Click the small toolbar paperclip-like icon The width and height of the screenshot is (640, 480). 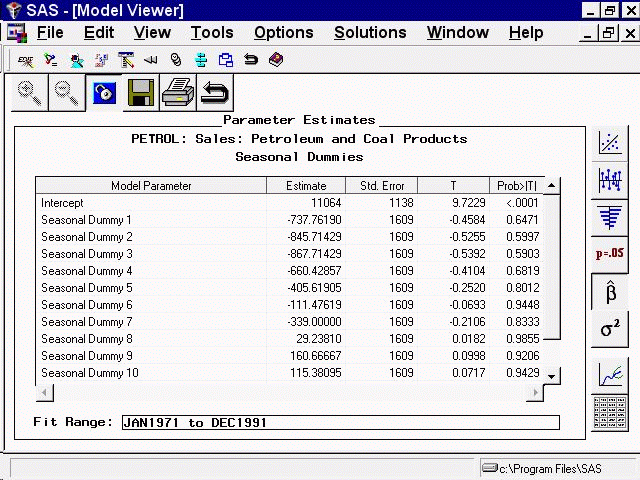[x=176, y=60]
